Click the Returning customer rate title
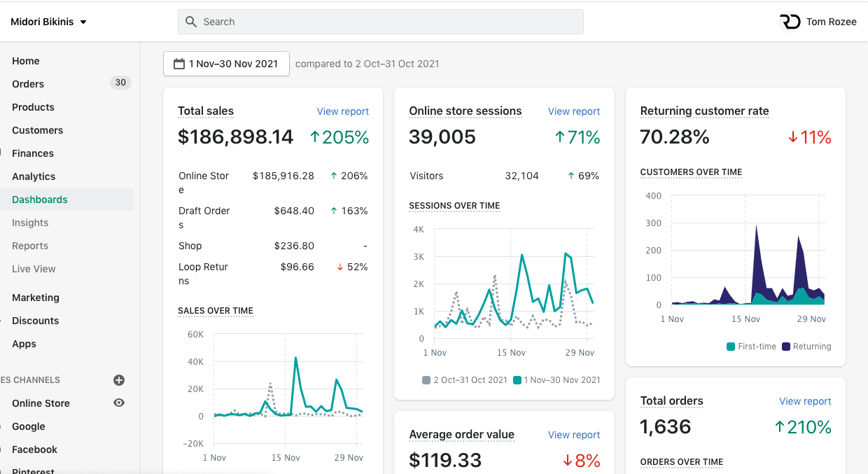This screenshot has width=868, height=474. pyautogui.click(x=705, y=111)
